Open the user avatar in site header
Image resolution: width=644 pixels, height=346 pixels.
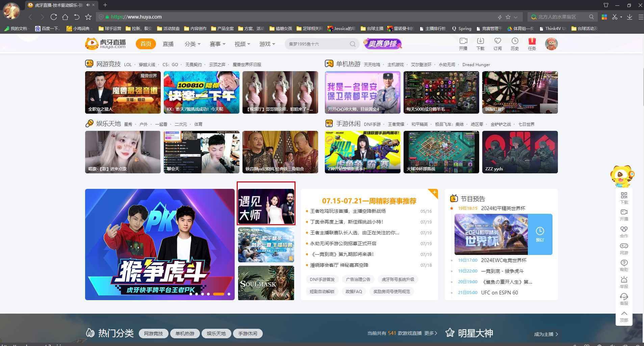coord(551,44)
